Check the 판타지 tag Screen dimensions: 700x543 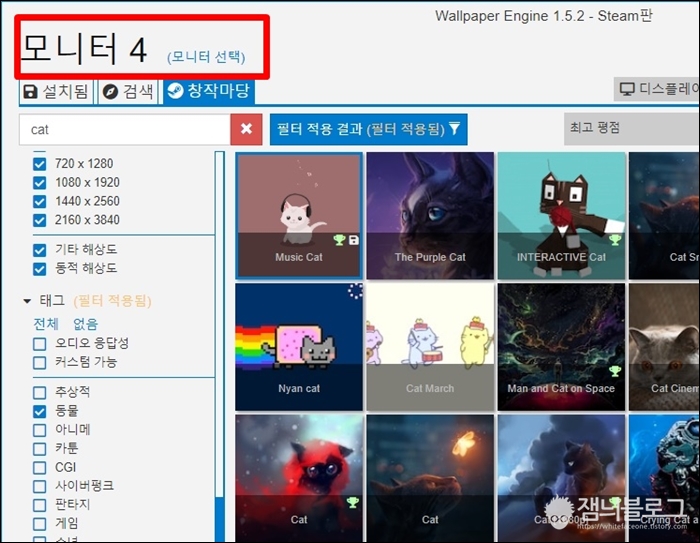(40, 505)
